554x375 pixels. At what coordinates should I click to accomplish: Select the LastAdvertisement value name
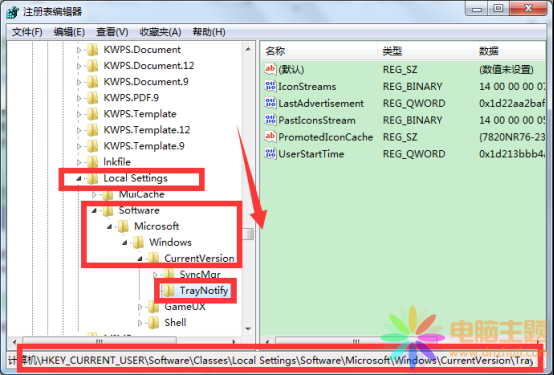point(321,104)
